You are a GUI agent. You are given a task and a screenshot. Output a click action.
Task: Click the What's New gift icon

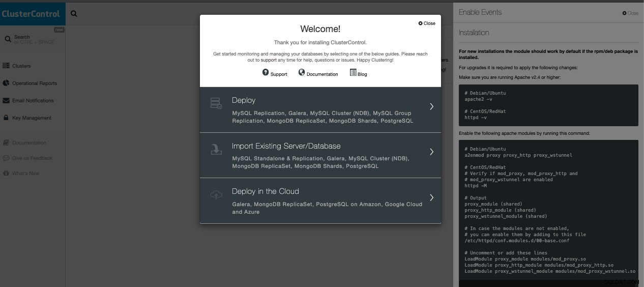(x=6, y=173)
